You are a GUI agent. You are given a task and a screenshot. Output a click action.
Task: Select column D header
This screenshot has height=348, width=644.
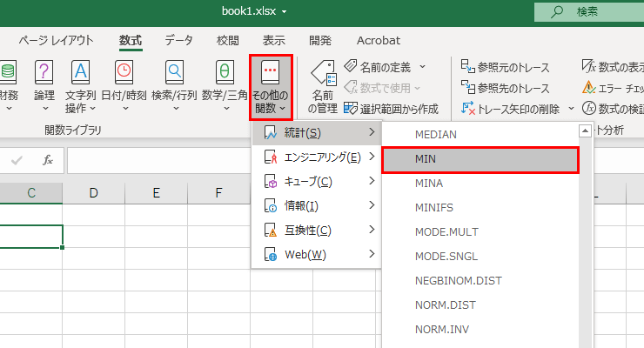[94, 193]
